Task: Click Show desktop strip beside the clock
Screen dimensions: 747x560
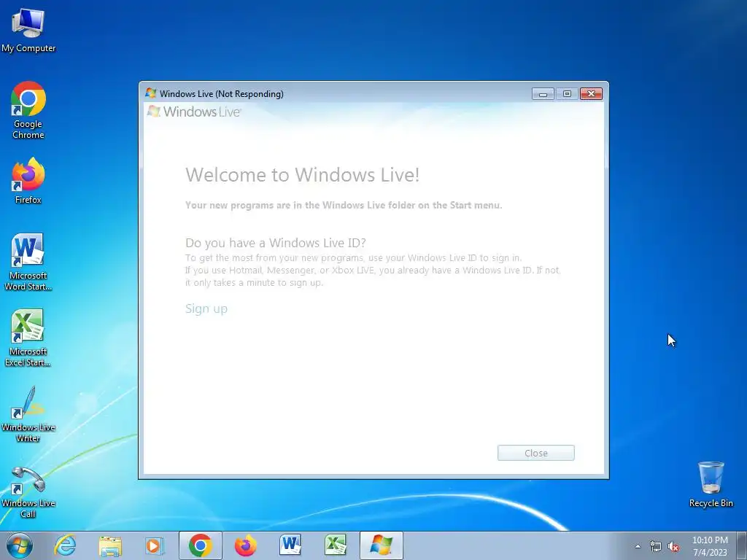Action: [x=742, y=545]
